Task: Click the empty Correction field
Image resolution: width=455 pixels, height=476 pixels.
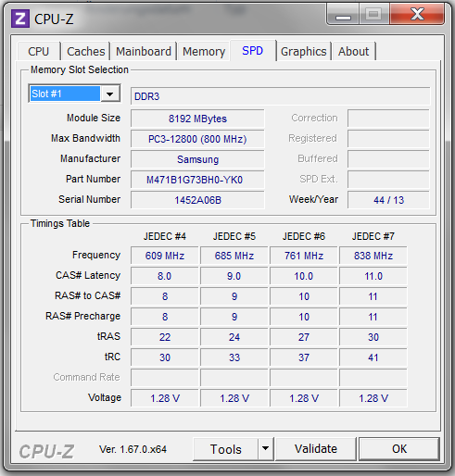Action: 388,119
